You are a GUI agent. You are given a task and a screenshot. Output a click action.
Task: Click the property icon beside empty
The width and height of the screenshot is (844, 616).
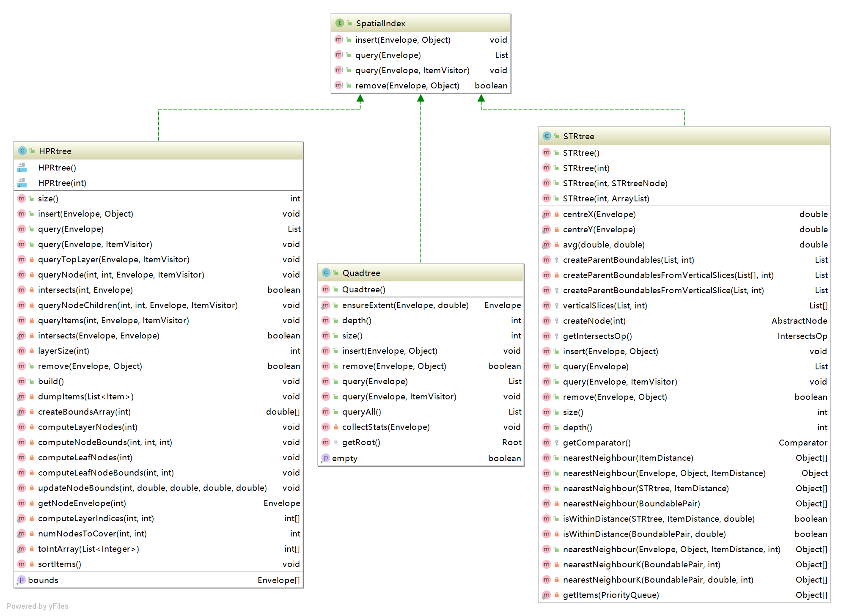click(x=325, y=458)
